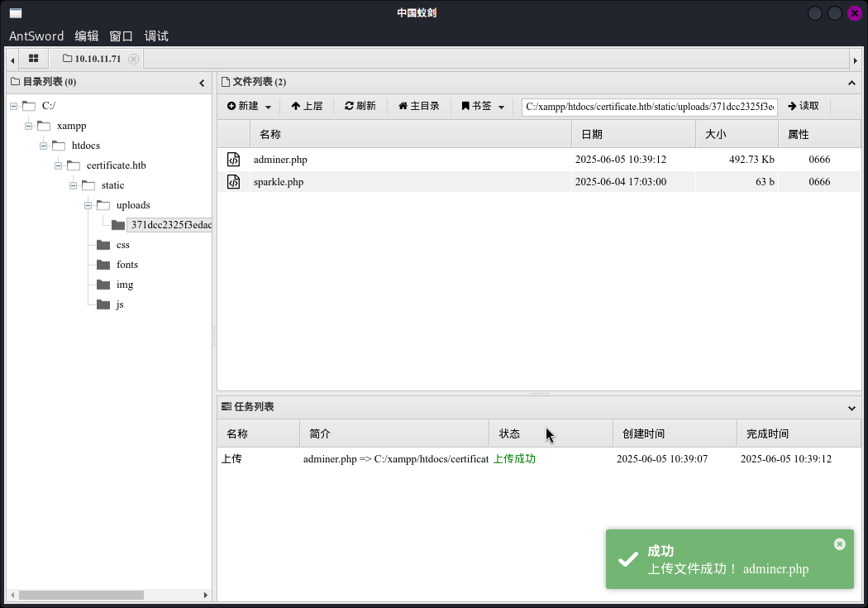This screenshot has height=608, width=868.
Task: Click date 2025-06-05 10:39:12 of adminer.php
Action: (x=621, y=160)
